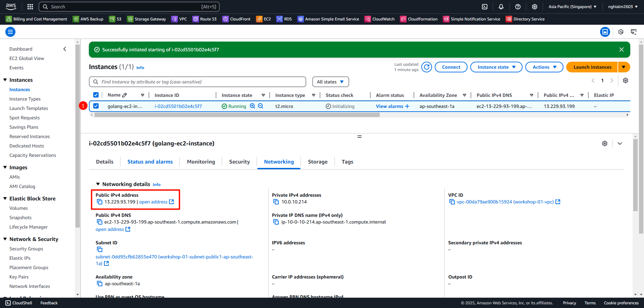Open EC2 shortcut in favorites bar
The height and width of the screenshot is (308, 644).
(x=263, y=19)
